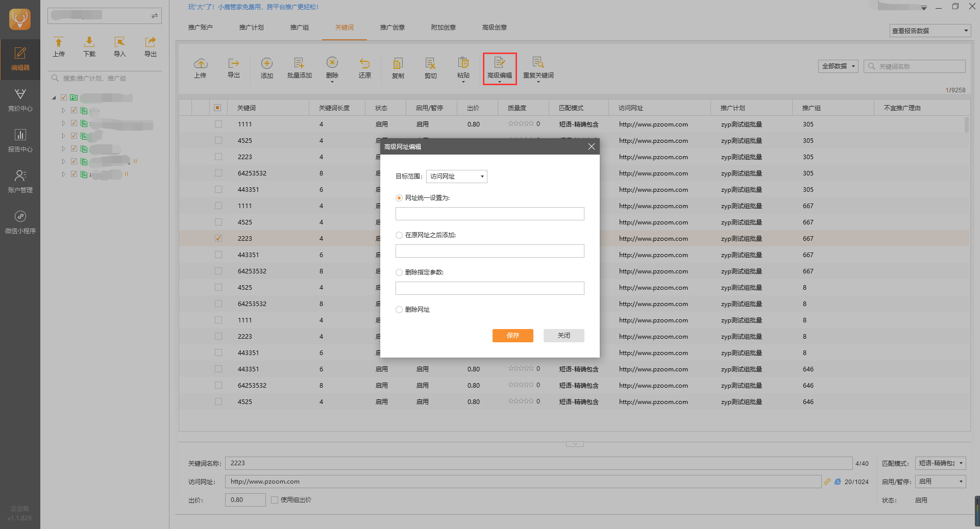Collapse the root account tree node
Image resolution: width=980 pixels, height=529 pixels.
[x=54, y=97]
